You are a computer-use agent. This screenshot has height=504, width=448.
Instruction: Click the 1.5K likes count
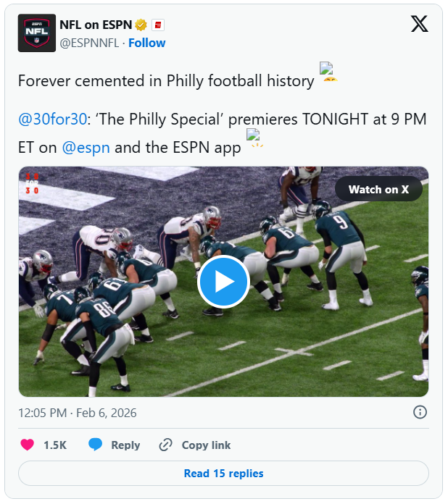click(x=55, y=445)
